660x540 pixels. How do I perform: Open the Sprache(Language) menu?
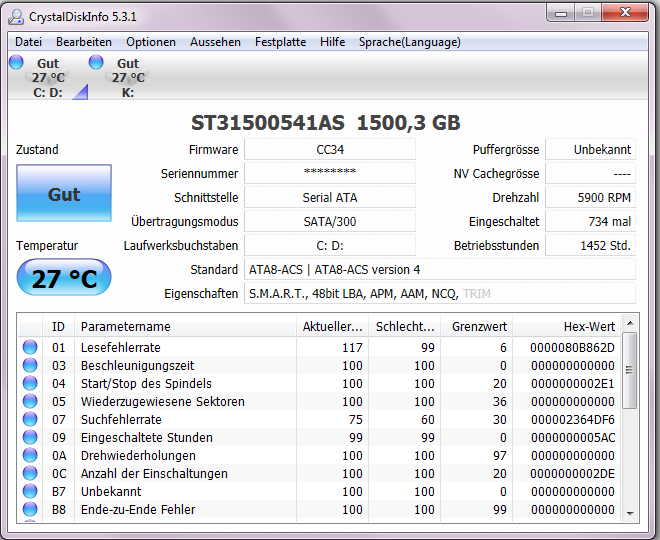[410, 42]
